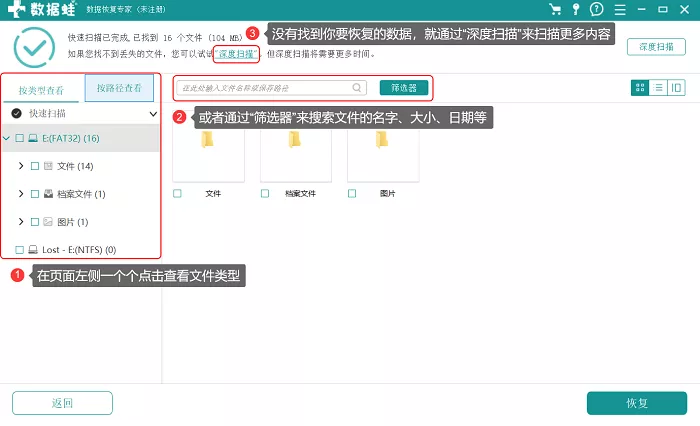Open the help question mark icon
Image resolution: width=700 pixels, height=426 pixels.
596,9
